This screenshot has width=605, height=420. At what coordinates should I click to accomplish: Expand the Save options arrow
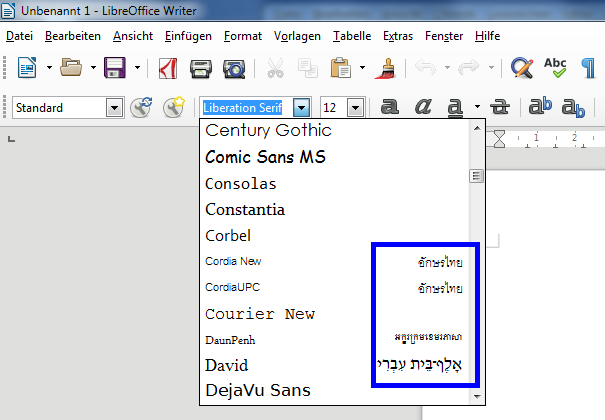137,67
